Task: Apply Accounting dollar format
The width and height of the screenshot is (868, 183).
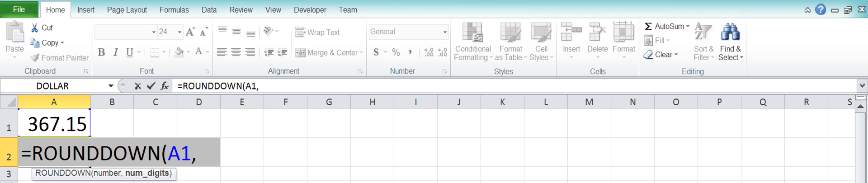Action: coord(376,52)
